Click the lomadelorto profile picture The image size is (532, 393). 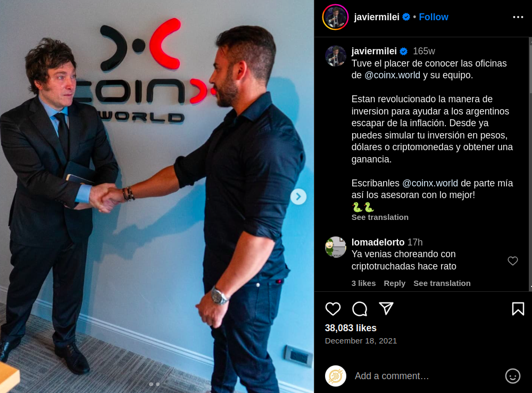click(336, 247)
